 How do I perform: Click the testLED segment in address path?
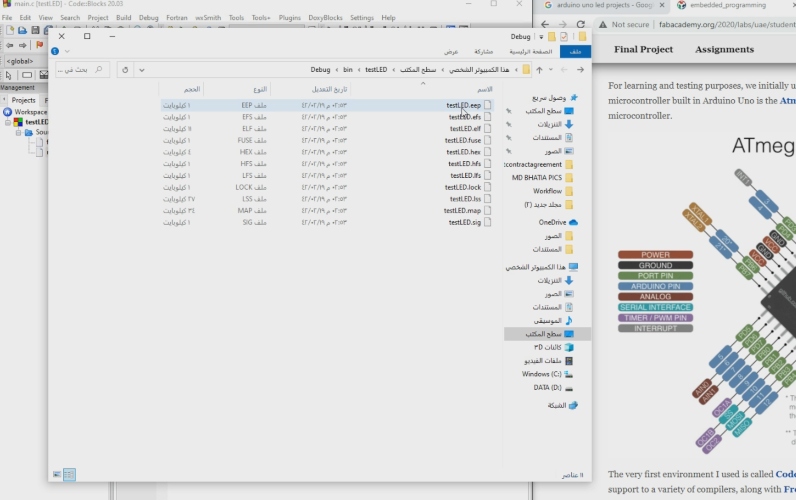click(376, 70)
